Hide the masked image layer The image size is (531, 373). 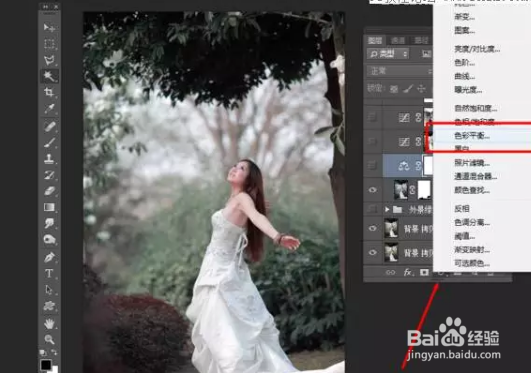[372, 190]
